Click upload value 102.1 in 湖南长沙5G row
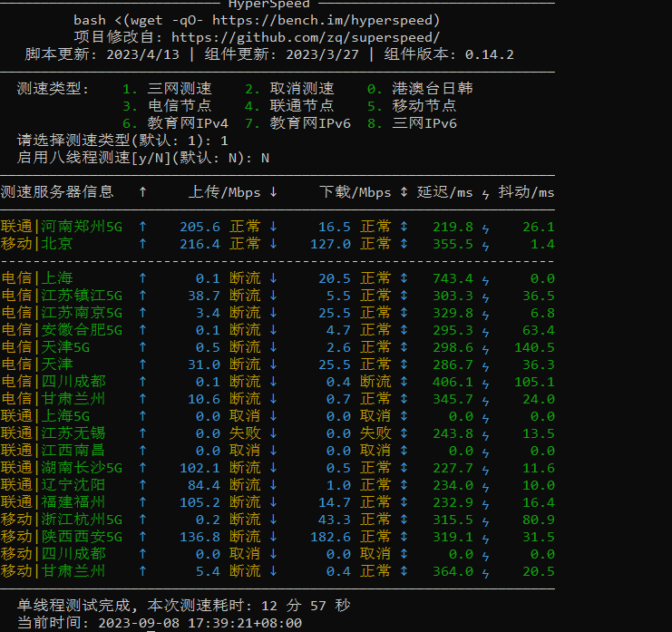The width and height of the screenshot is (672, 632). (x=200, y=468)
